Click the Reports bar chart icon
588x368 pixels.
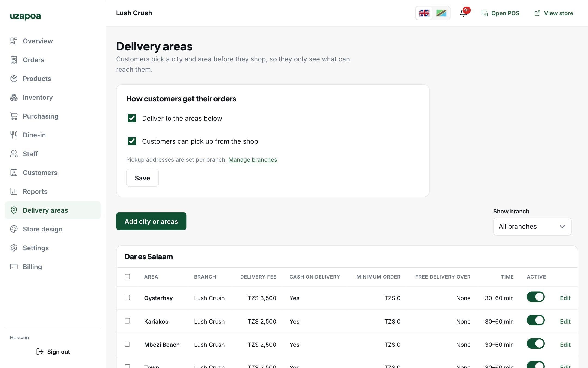pyautogui.click(x=14, y=191)
